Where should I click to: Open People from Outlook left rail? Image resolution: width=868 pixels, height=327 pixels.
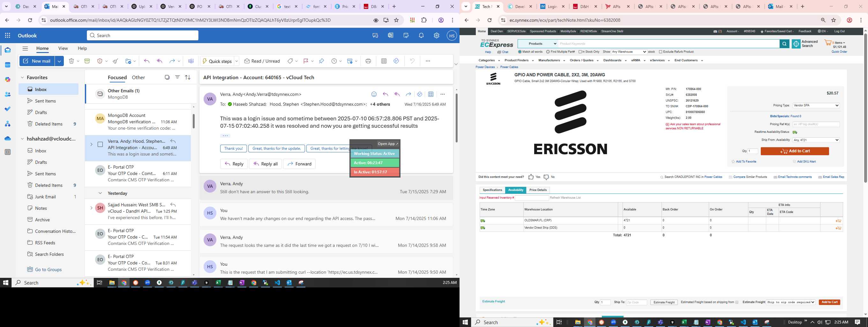(8, 95)
